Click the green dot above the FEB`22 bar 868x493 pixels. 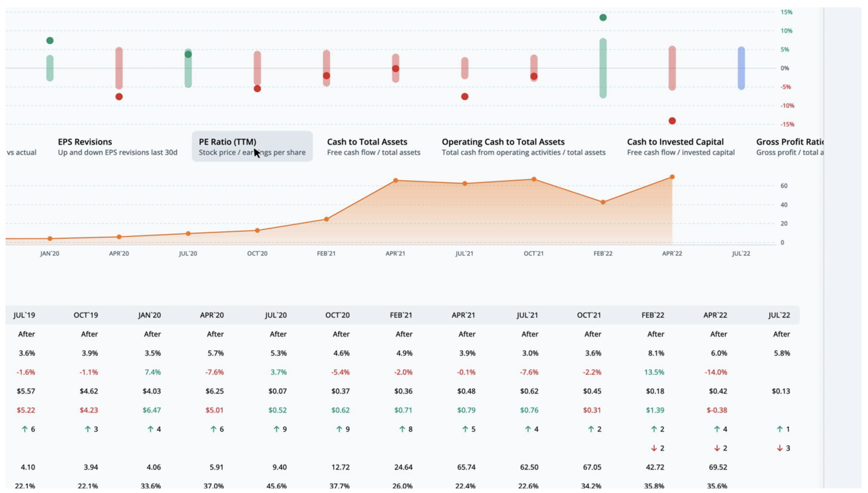point(603,17)
